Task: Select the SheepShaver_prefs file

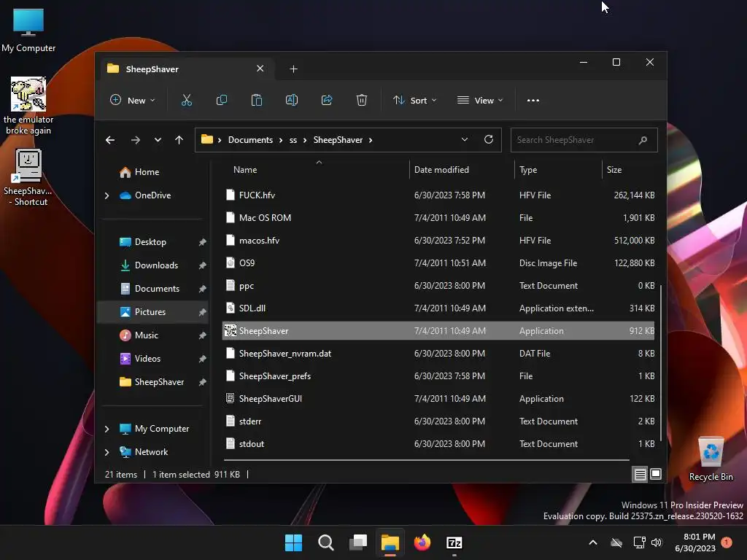Action: (x=438, y=376)
